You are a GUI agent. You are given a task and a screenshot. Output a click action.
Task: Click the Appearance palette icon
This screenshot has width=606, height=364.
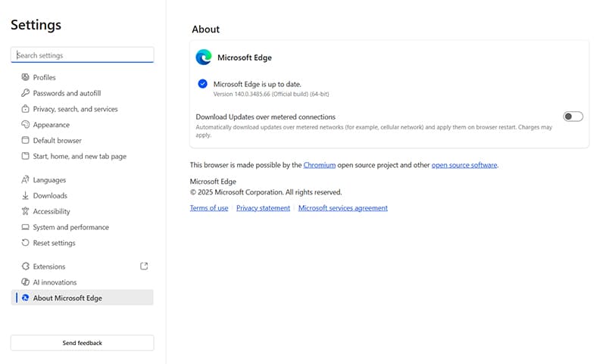coord(25,125)
